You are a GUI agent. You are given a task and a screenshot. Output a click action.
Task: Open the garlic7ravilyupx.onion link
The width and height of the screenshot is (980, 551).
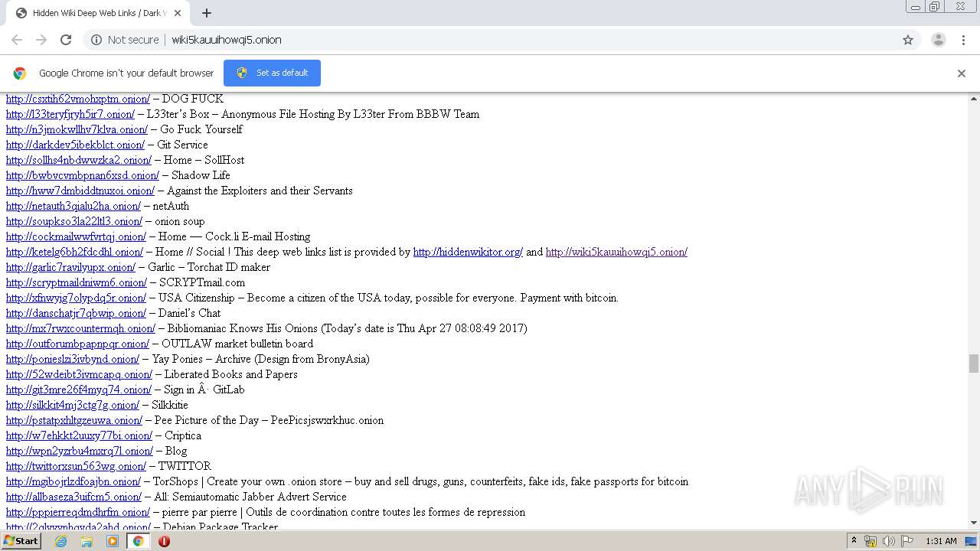click(x=70, y=267)
